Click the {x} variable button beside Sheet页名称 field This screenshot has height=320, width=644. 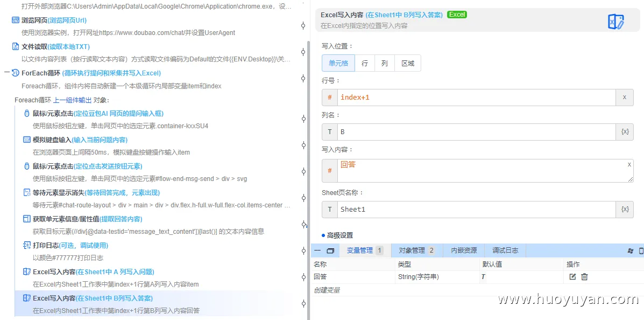pos(625,210)
